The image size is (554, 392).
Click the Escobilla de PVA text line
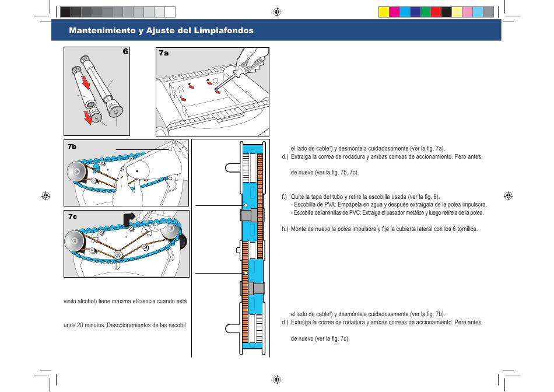pyautogui.click(x=388, y=205)
